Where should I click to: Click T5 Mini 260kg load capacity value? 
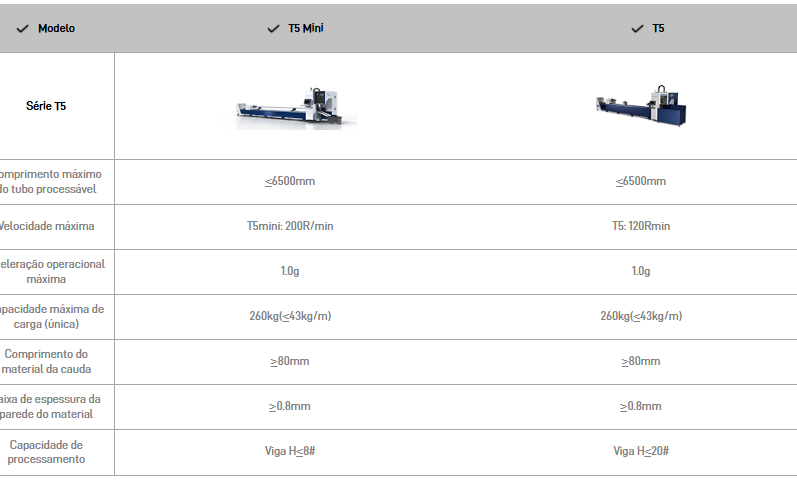[290, 316]
